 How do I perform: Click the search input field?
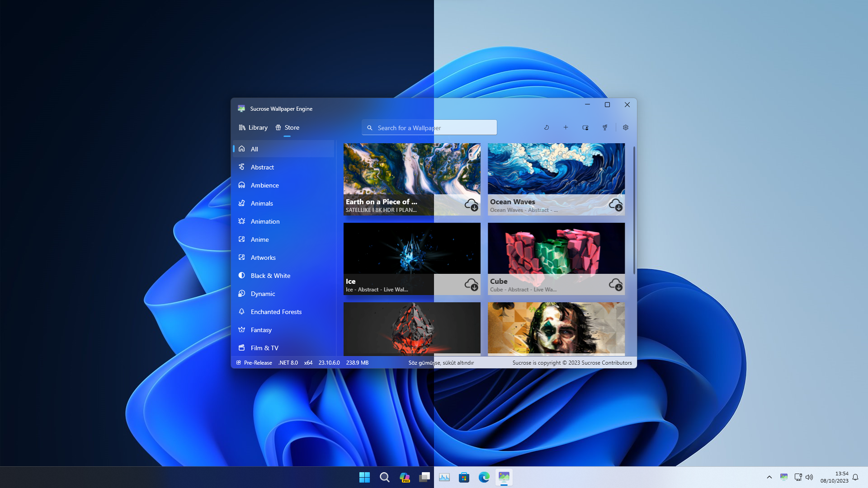429,127
